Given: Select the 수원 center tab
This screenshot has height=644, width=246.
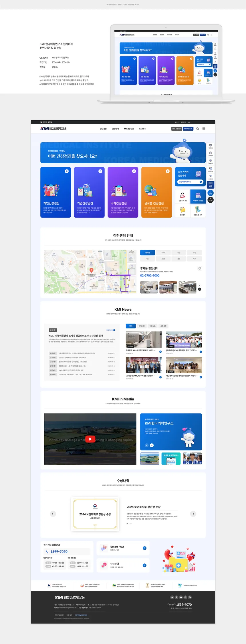Looking at the screenshot, I should click(195, 253).
